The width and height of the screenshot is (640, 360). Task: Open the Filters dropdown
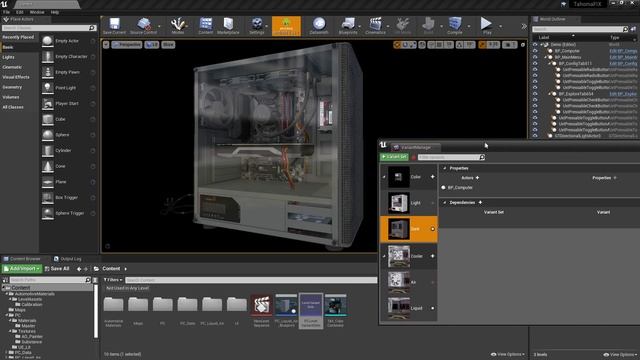(113, 280)
